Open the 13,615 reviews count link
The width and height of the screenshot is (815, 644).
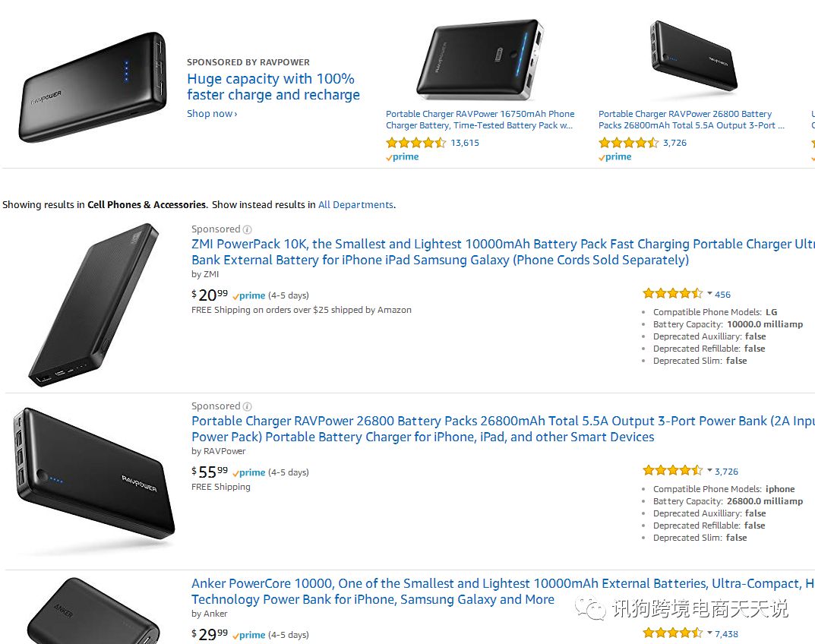click(x=465, y=143)
